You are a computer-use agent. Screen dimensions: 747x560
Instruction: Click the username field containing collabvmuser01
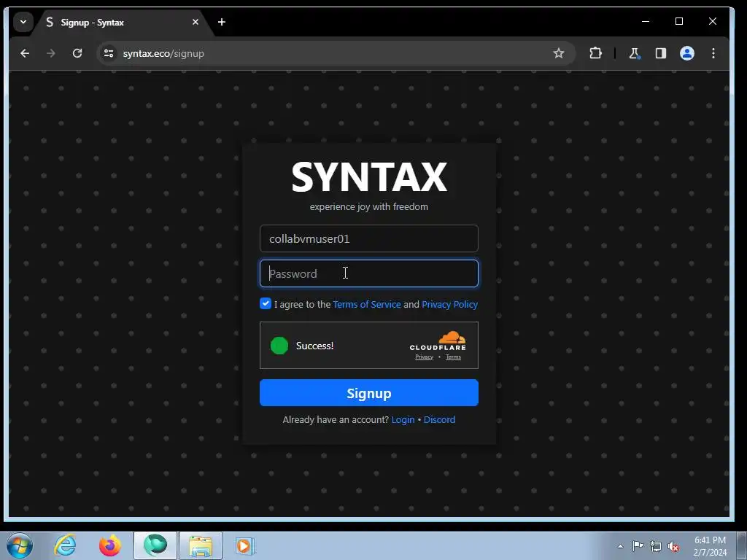(x=368, y=238)
